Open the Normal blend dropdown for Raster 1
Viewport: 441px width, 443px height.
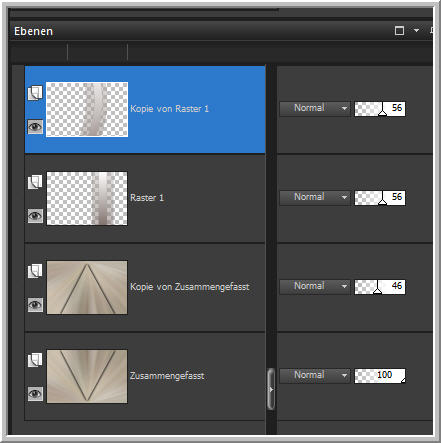(x=315, y=197)
